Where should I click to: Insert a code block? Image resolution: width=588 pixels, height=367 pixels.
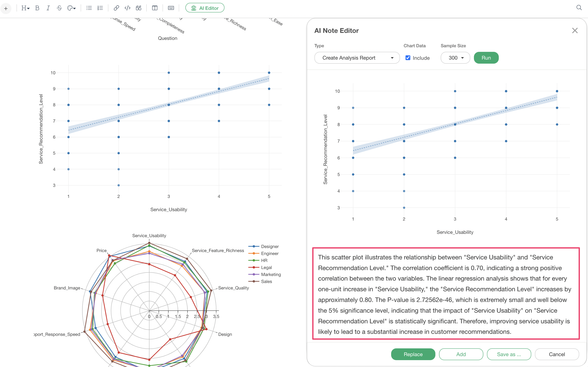(x=127, y=8)
